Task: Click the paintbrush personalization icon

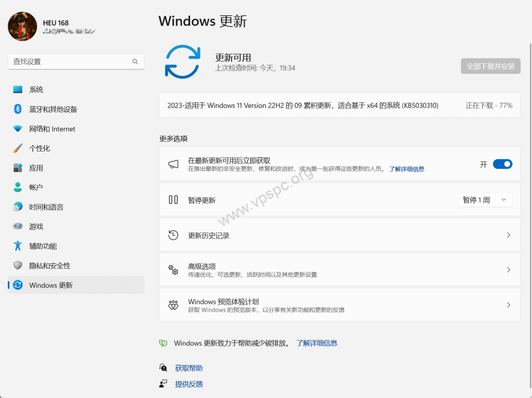Action: point(18,148)
